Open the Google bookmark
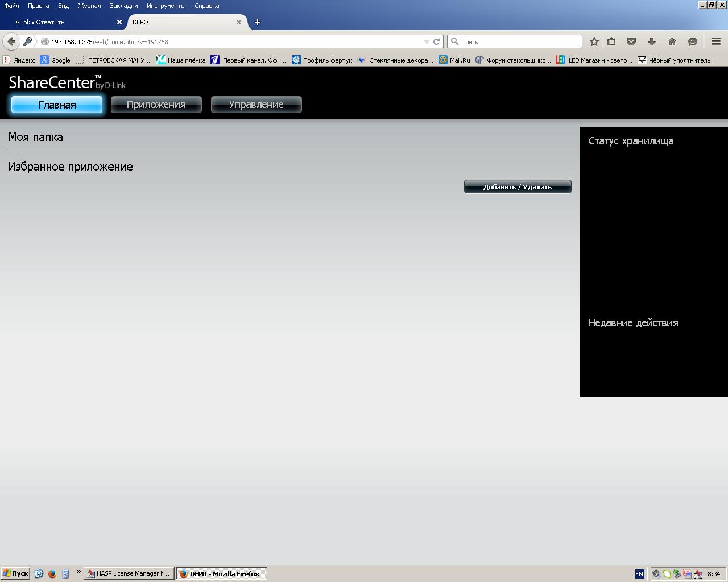 pyautogui.click(x=55, y=60)
